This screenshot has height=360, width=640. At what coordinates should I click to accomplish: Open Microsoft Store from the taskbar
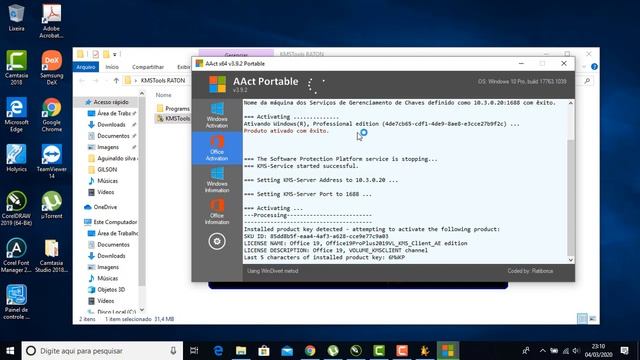[x=264, y=351]
